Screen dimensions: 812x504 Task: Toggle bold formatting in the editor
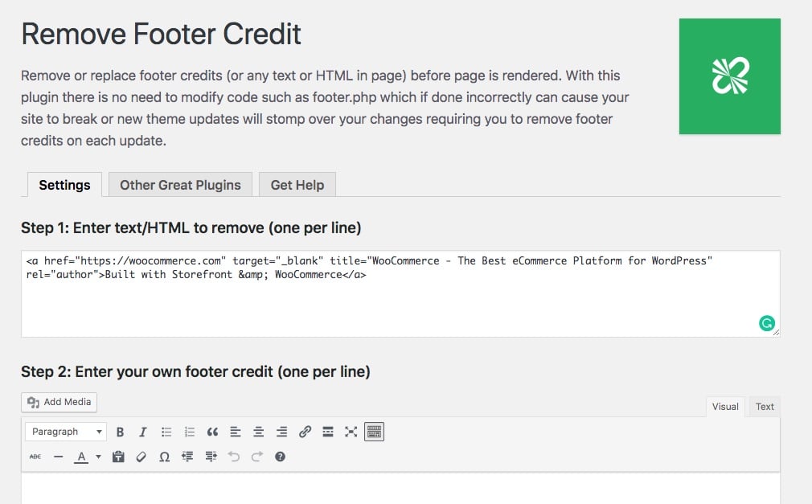point(120,432)
